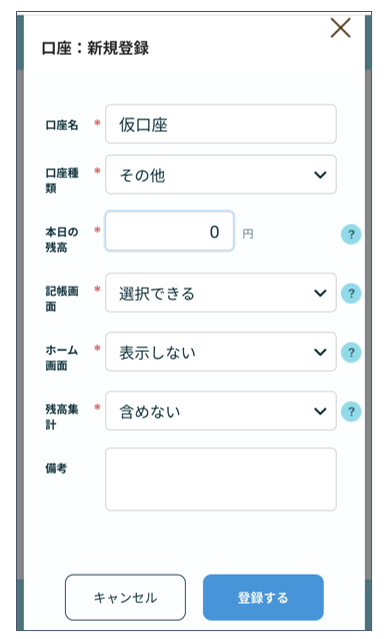Click the 口座名 field label
Viewport: 387px width, 639px height.
click(x=62, y=125)
